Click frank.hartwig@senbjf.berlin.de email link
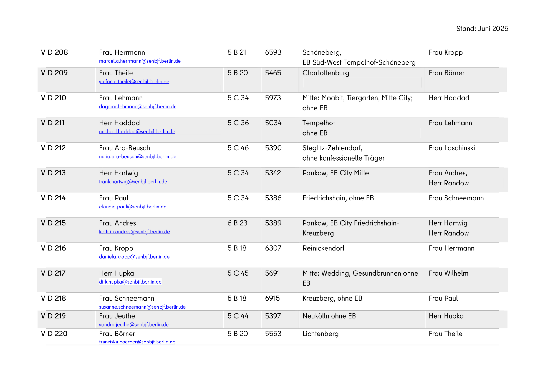This screenshot has height=392, width=555. [133, 182]
